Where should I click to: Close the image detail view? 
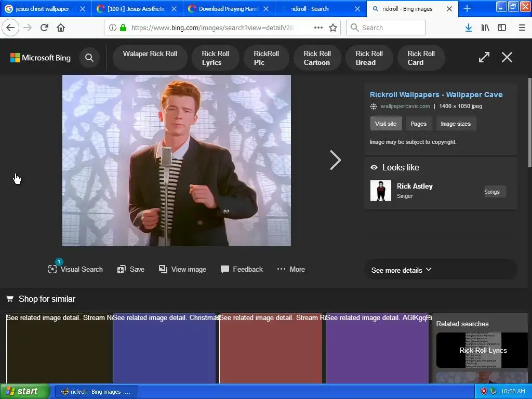(x=507, y=57)
